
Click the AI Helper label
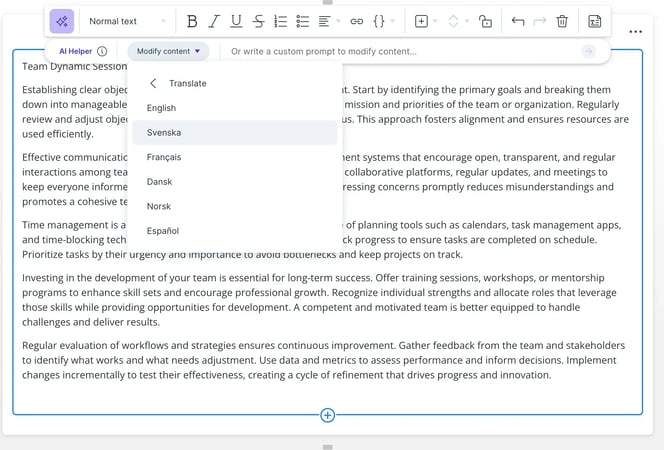pyautogui.click(x=75, y=51)
